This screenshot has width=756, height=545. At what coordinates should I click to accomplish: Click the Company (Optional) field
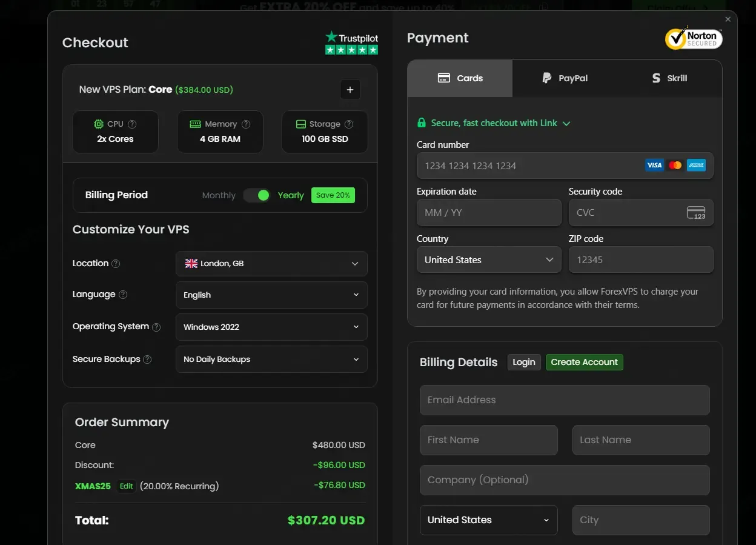click(565, 480)
